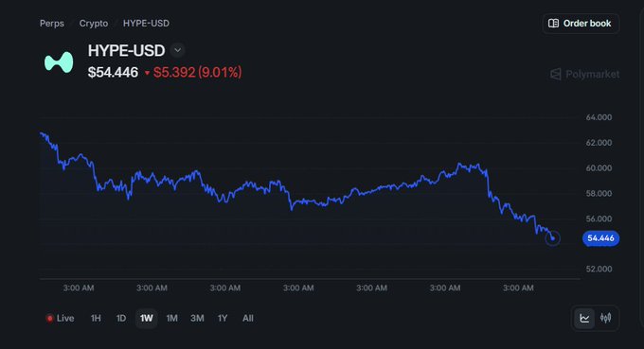
Task: Switch chart to Live mode
Action: pos(60,318)
